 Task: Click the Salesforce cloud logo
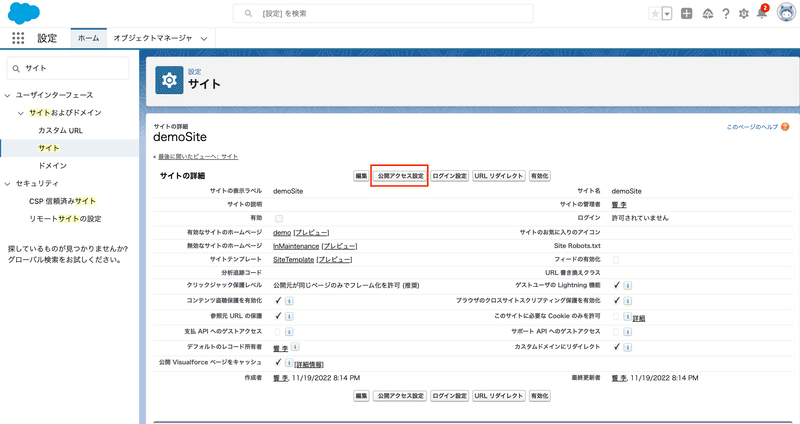click(x=23, y=13)
